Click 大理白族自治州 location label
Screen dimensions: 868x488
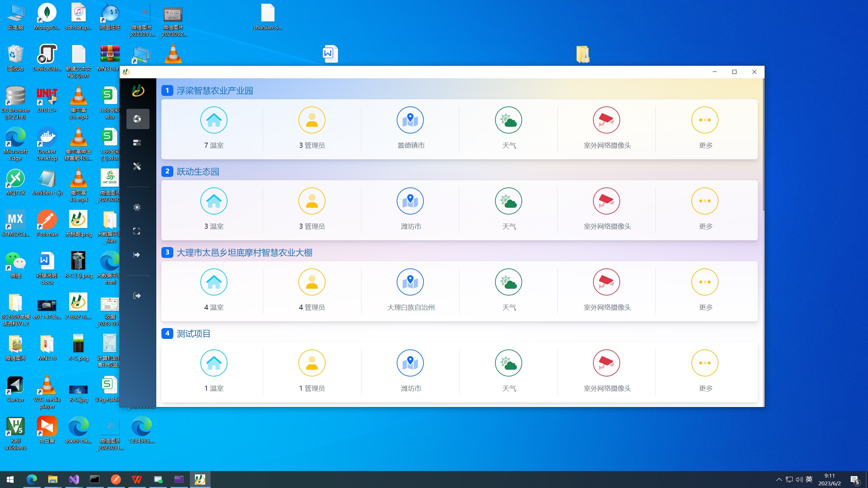coord(411,307)
